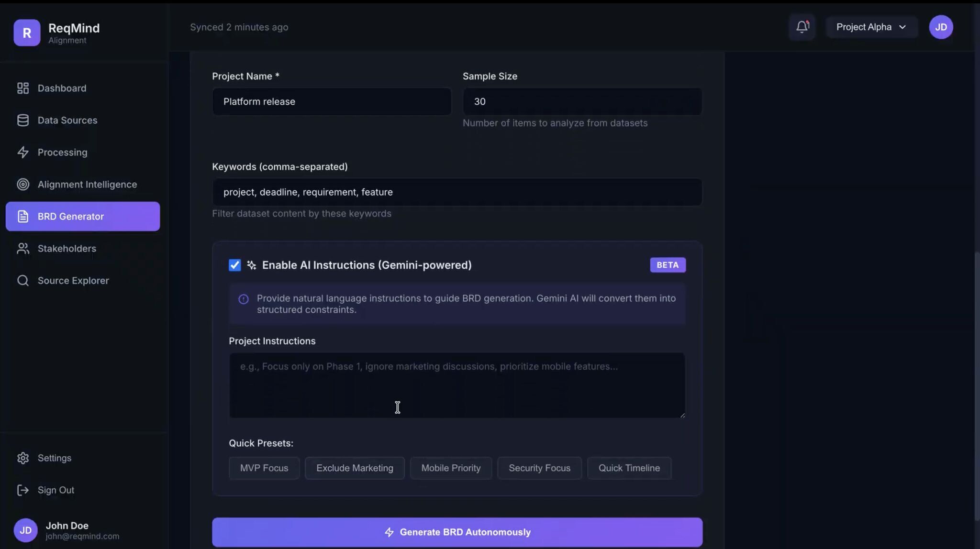Click 'Number of items to analyze' helper text

coord(555,123)
